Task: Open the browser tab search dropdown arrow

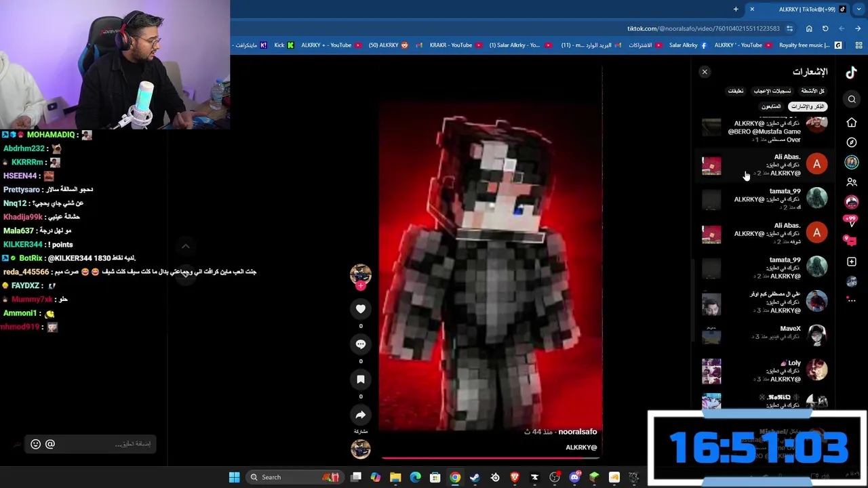Action: pyautogui.click(x=859, y=9)
